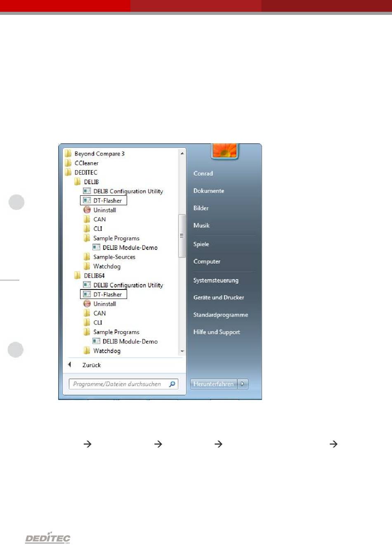Launch DELIB Configuration Utility under DELIB64
Viewport: 392px width, 555px height.
(123, 285)
